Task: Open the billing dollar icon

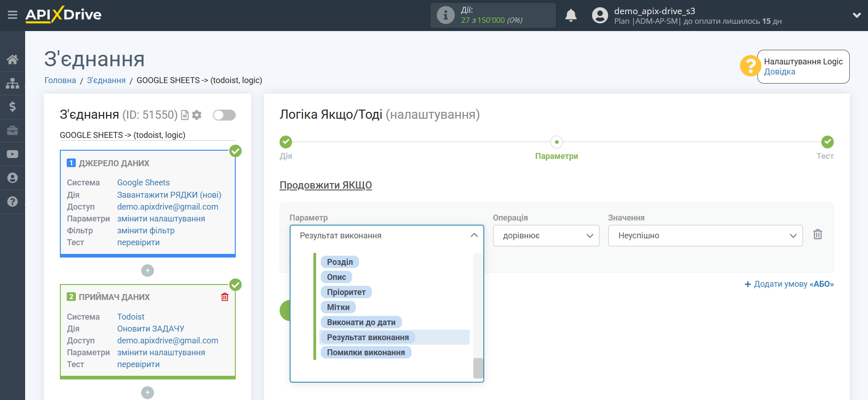Action: (x=12, y=107)
